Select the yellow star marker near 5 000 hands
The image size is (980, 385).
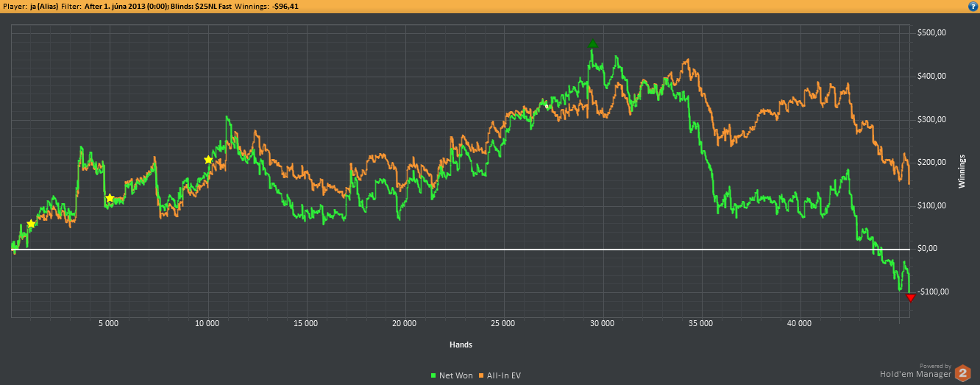pyautogui.click(x=110, y=198)
